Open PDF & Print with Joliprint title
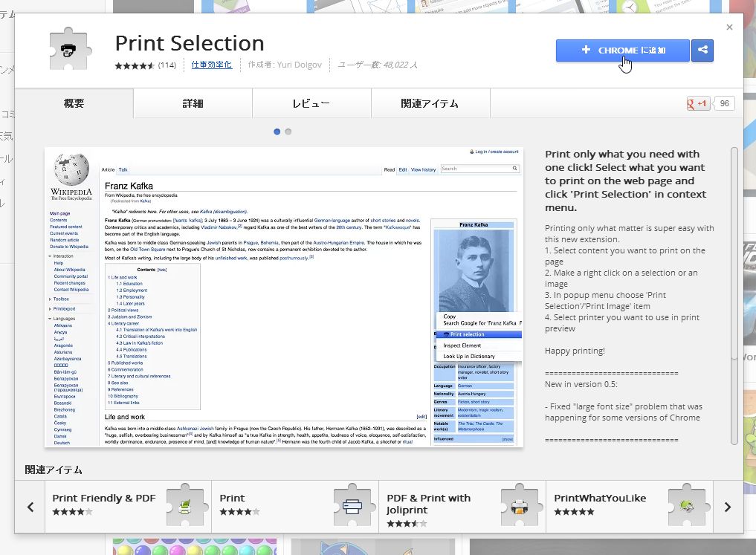Viewport: 756px width, 555px height. (x=429, y=504)
